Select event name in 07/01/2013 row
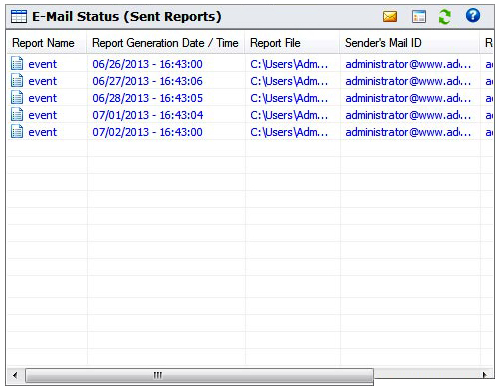 pos(43,115)
